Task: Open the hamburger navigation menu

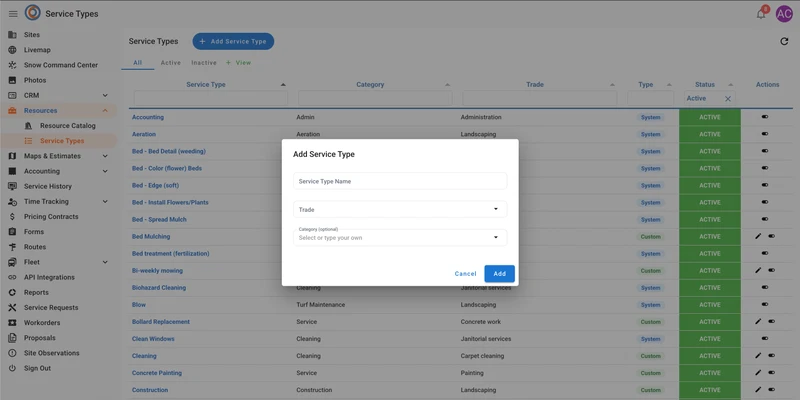Action: [x=13, y=14]
